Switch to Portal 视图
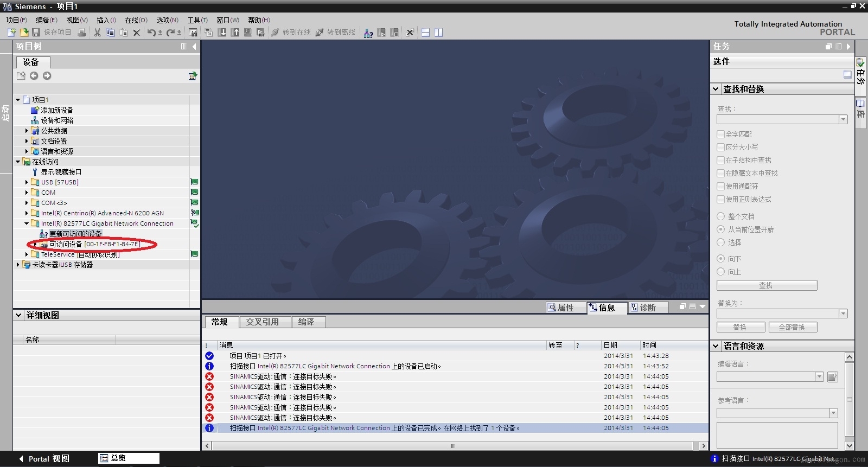The height and width of the screenshot is (467, 868). pos(44,459)
